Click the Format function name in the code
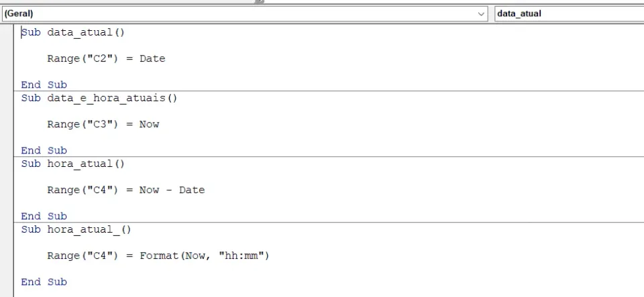The height and width of the screenshot is (297, 644). click(159, 255)
